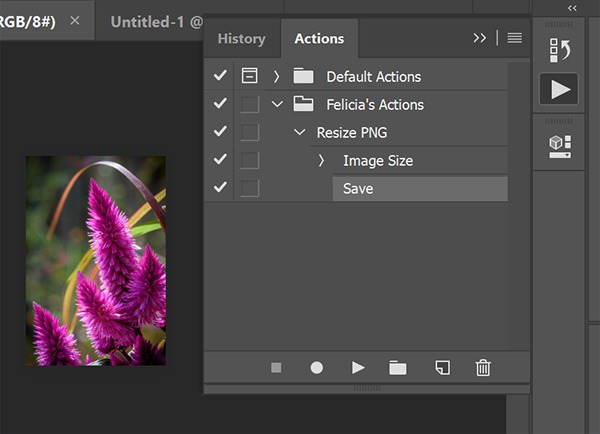The image size is (600, 434).
Task: Toggle dialog box for Image Size step
Action: pos(249,160)
